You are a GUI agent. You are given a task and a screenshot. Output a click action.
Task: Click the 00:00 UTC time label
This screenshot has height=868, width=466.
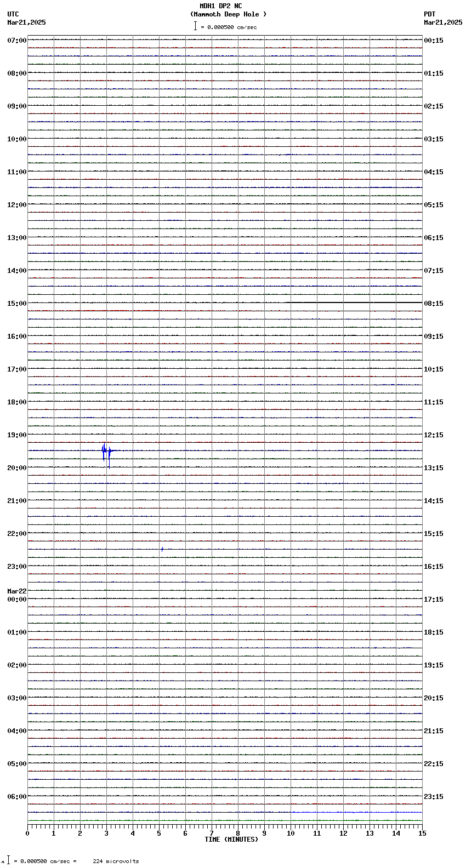17,599
